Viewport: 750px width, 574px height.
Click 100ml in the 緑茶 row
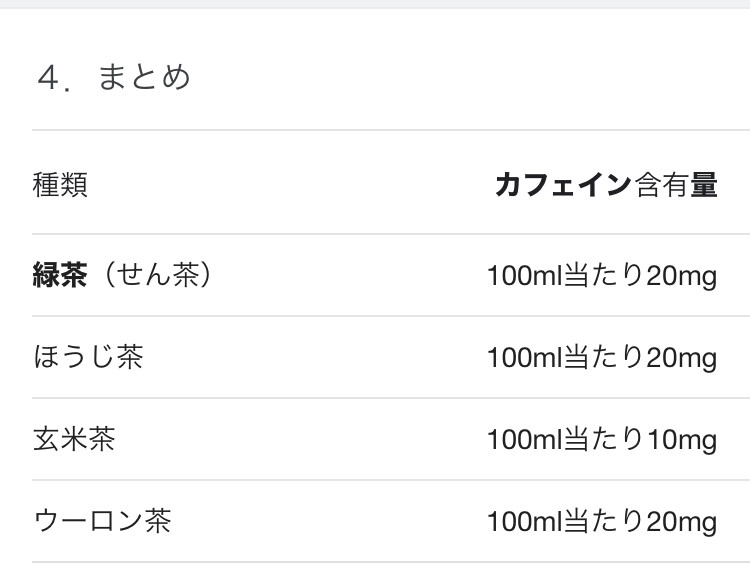pos(524,276)
